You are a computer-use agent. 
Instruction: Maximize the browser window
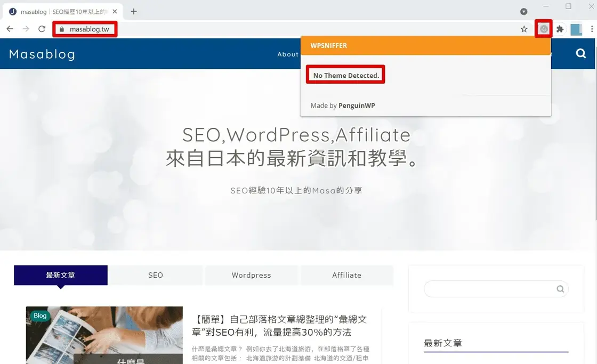568,6
